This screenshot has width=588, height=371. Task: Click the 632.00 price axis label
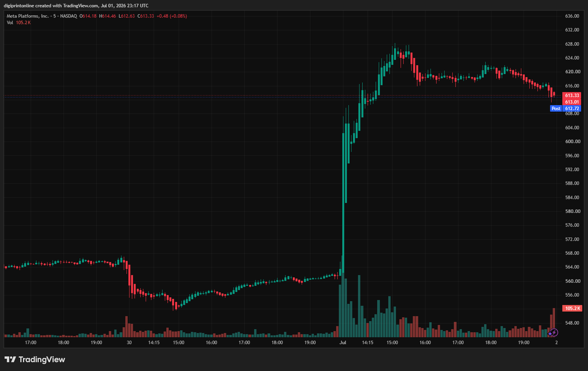572,30
